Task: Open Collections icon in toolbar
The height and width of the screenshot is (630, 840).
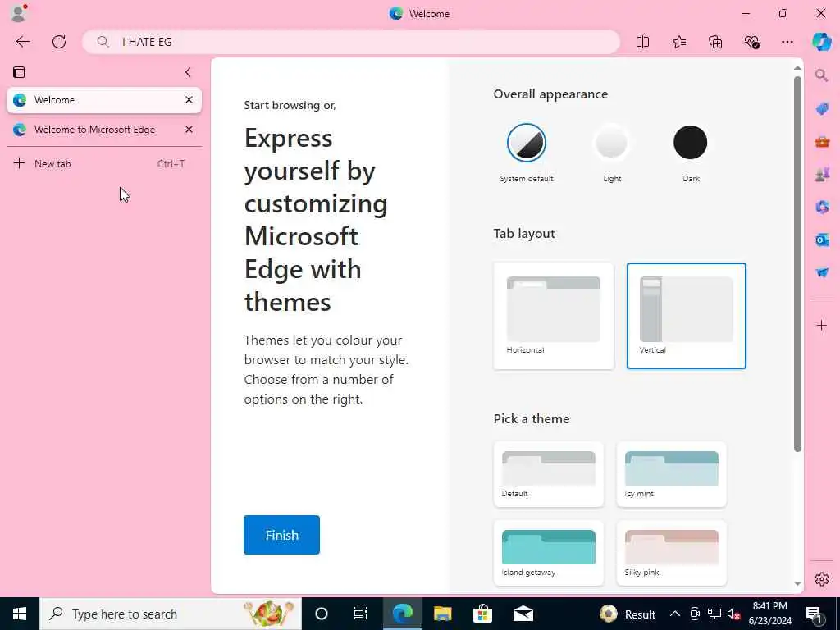Action: click(715, 42)
